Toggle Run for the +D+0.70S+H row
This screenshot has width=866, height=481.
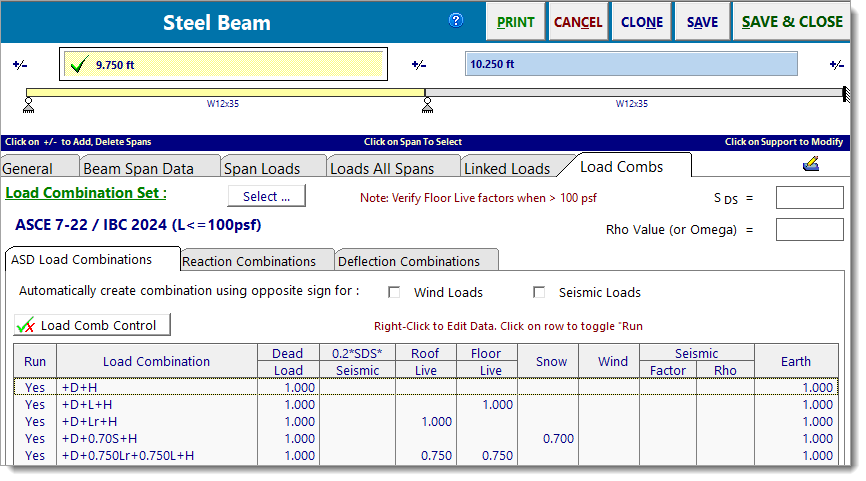(x=35, y=439)
